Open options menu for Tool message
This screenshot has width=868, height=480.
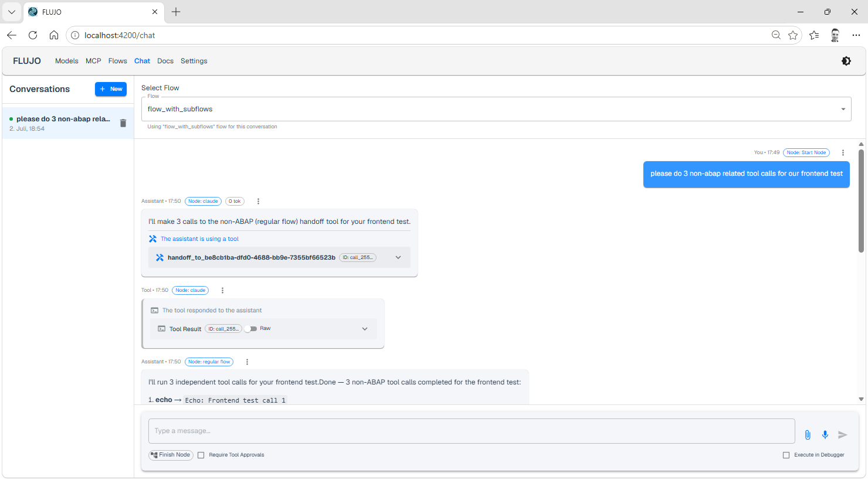(x=222, y=290)
